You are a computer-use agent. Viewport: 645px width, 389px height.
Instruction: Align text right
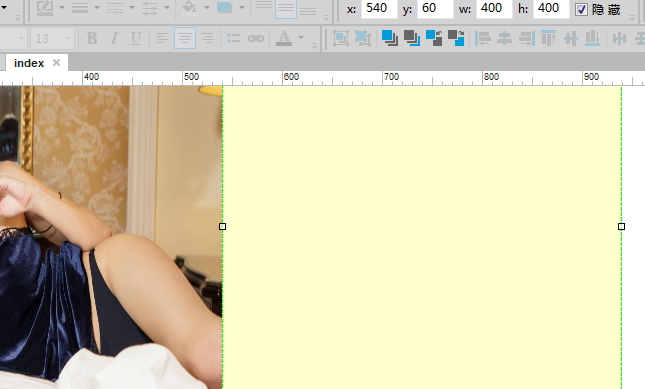(x=207, y=39)
